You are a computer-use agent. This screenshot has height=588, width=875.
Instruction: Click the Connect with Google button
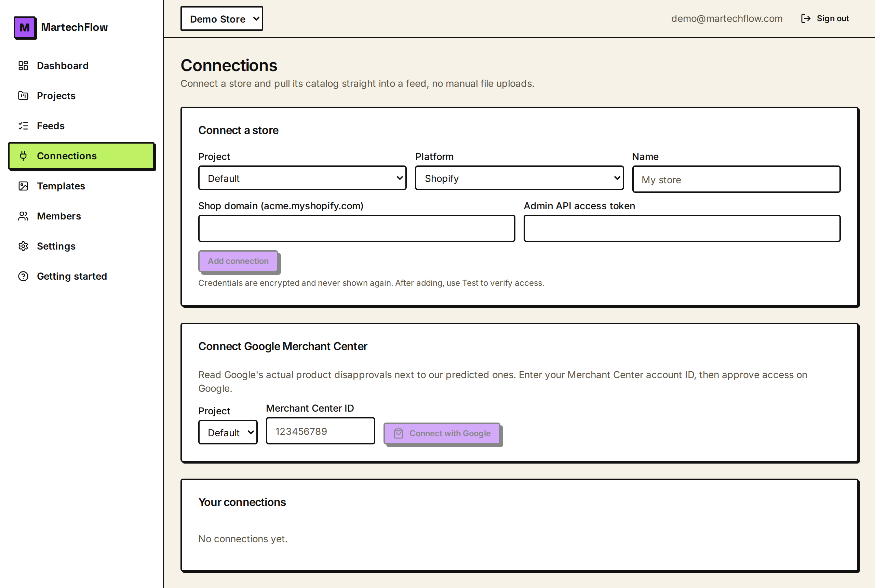(x=442, y=433)
